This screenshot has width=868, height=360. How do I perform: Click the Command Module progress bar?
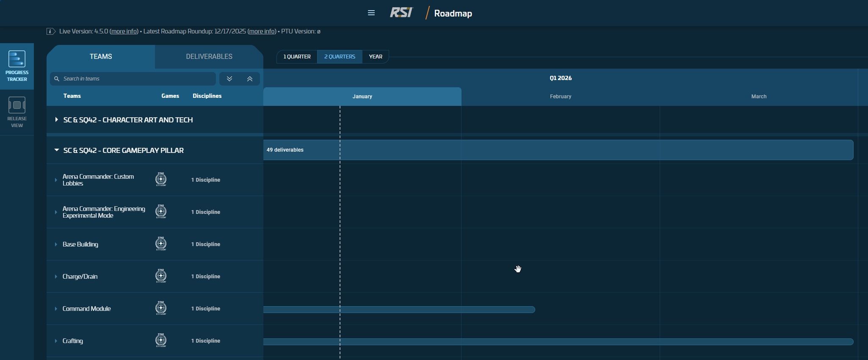tap(399, 310)
